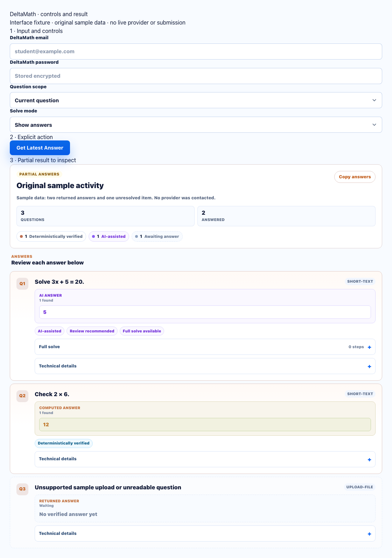Expand Technical details under Q3
The width and height of the screenshot is (392, 558).
[205, 533]
